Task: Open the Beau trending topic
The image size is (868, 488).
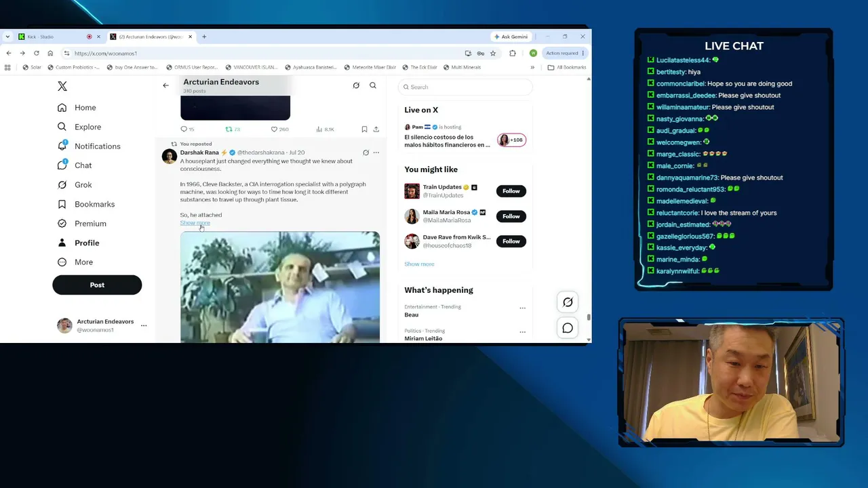Action: [412, 315]
